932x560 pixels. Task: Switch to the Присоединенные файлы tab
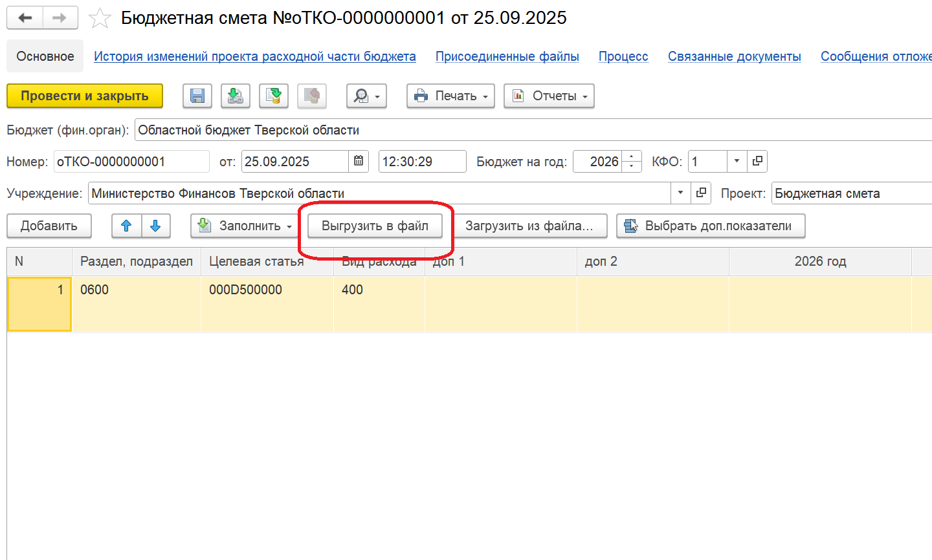click(507, 56)
